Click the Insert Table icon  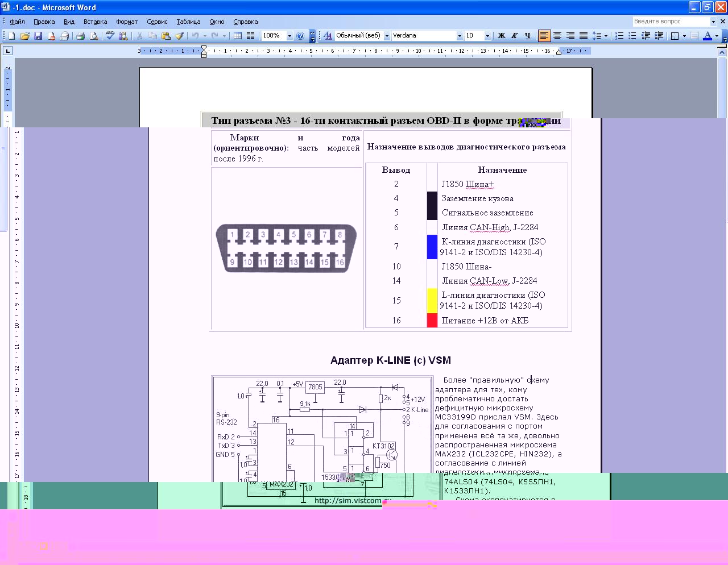pyautogui.click(x=238, y=36)
